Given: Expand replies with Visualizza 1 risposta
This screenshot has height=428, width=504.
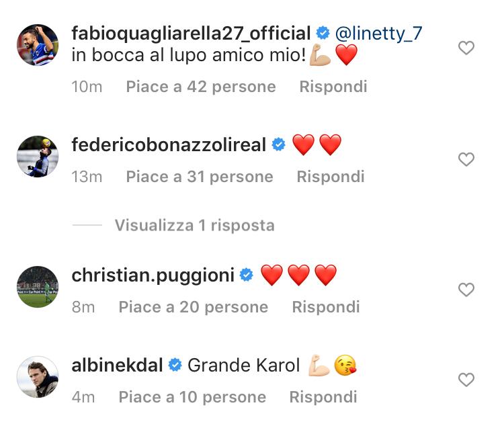Looking at the screenshot, I should [194, 225].
